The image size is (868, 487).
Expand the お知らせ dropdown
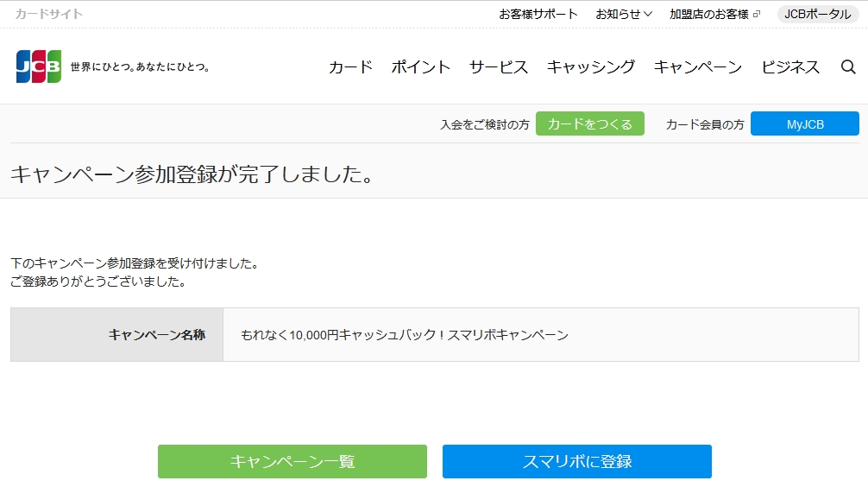pyautogui.click(x=624, y=14)
